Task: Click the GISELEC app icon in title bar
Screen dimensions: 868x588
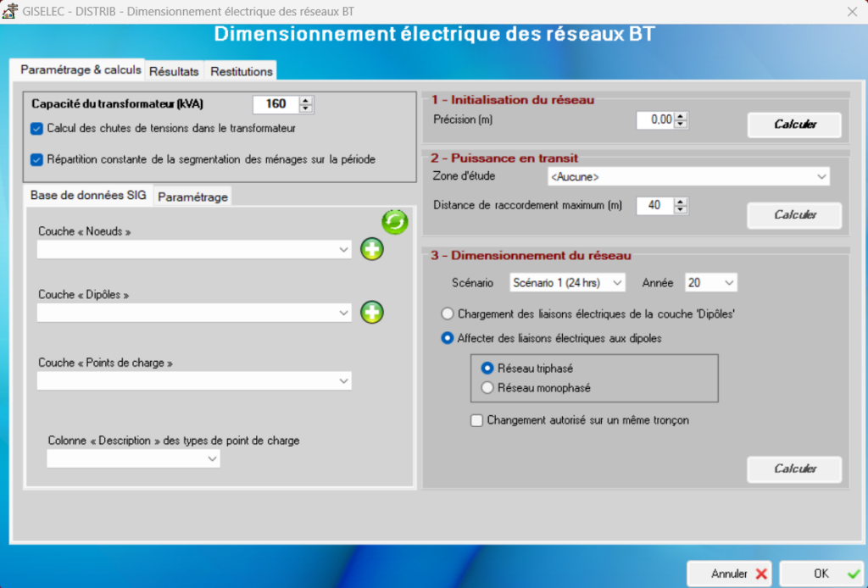Action: 11,11
